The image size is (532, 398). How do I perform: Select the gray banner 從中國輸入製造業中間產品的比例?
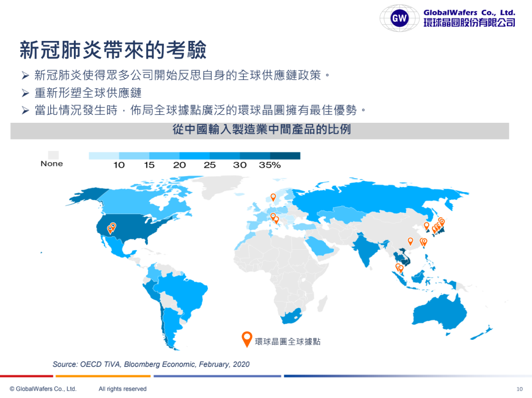[x=260, y=131]
